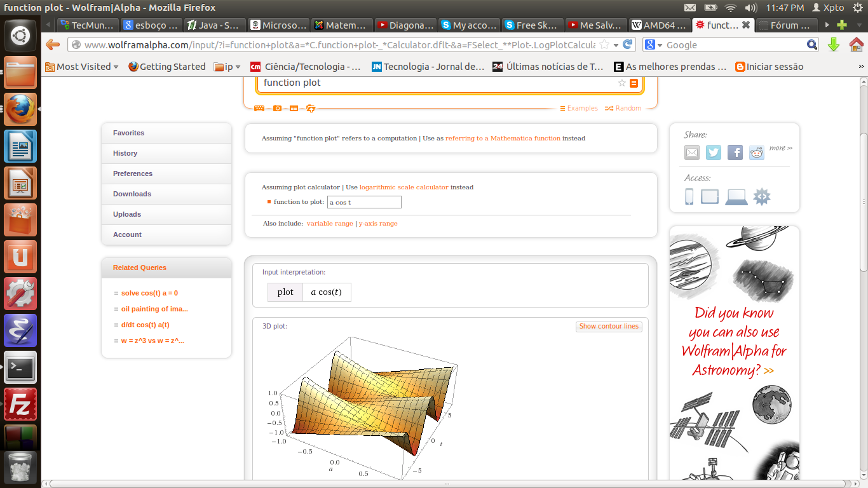Image resolution: width=868 pixels, height=488 pixels.
Task: Click the function to plot field
Action: click(x=364, y=202)
